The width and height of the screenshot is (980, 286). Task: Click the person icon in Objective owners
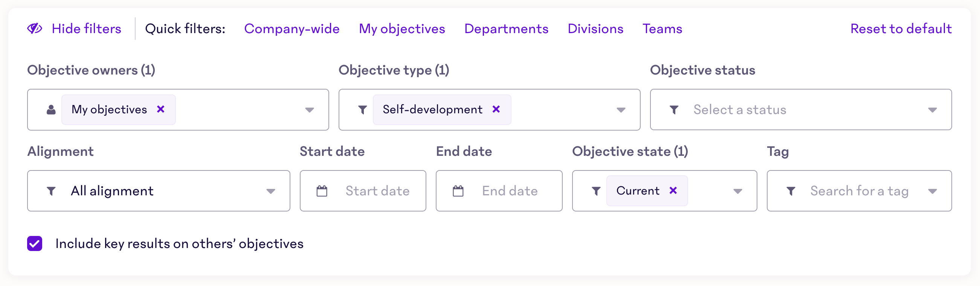(x=51, y=110)
